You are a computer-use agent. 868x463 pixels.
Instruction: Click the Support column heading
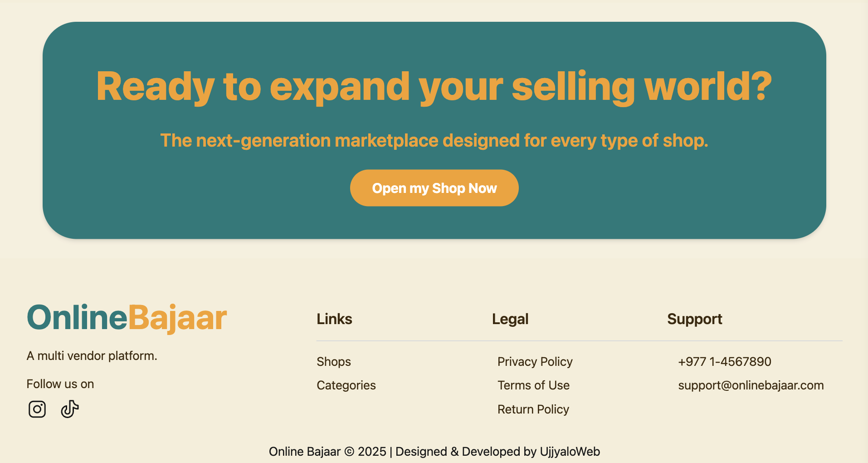[x=694, y=319]
